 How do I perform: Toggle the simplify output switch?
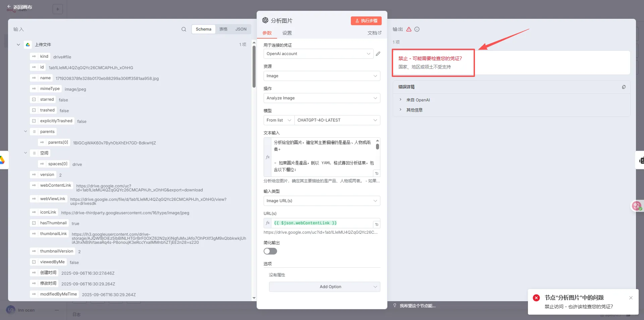[270, 251]
